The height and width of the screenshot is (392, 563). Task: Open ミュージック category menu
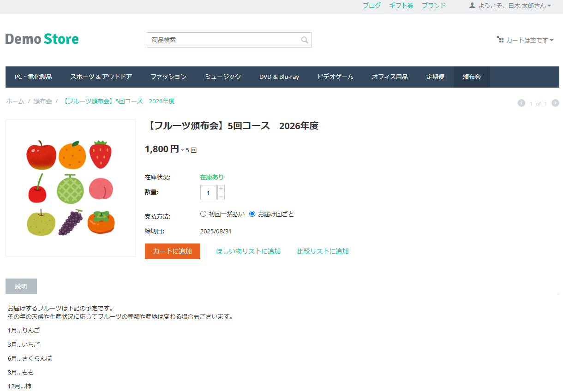click(x=223, y=77)
